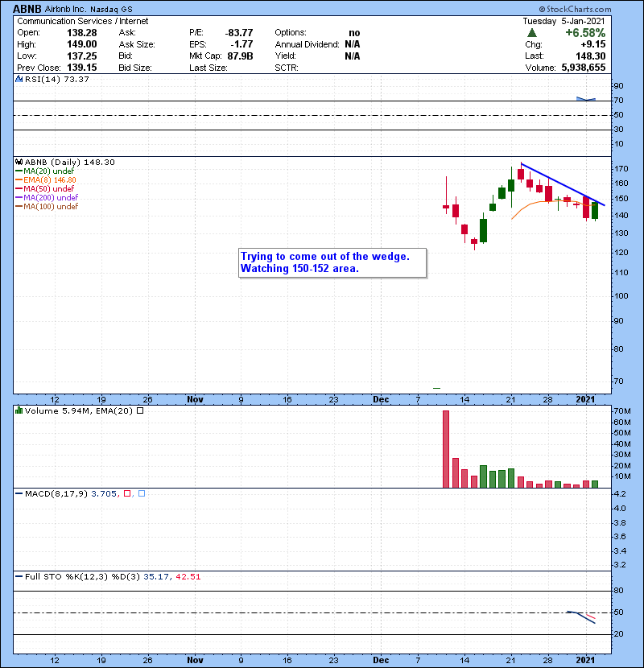Click the purple MA(200) legend color dash
The image size is (644, 668).
[19, 198]
